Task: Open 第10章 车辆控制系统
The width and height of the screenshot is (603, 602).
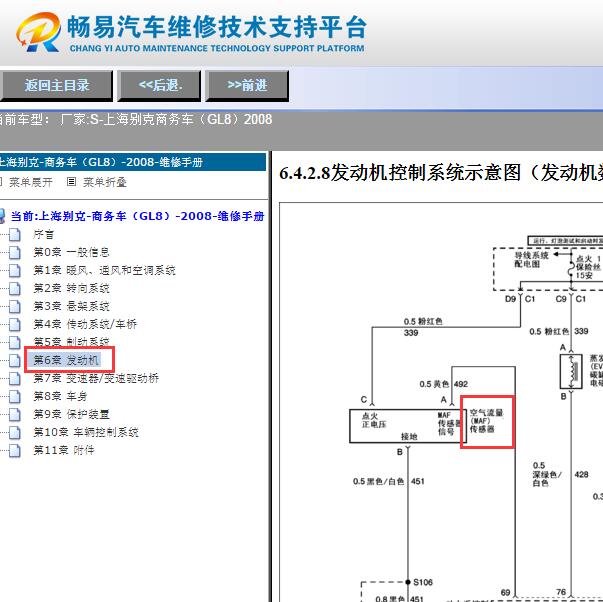Action: tap(86, 432)
